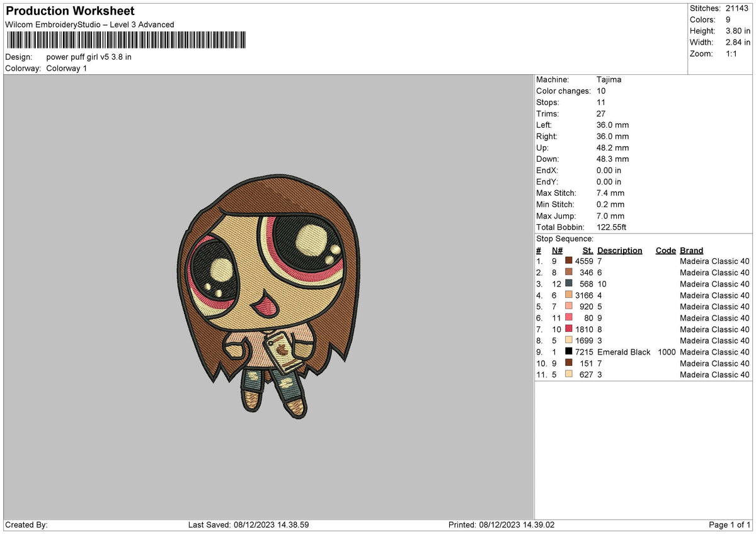Select the Wilcom EmbroideryStudio Level 3 Advanced line

(x=89, y=25)
